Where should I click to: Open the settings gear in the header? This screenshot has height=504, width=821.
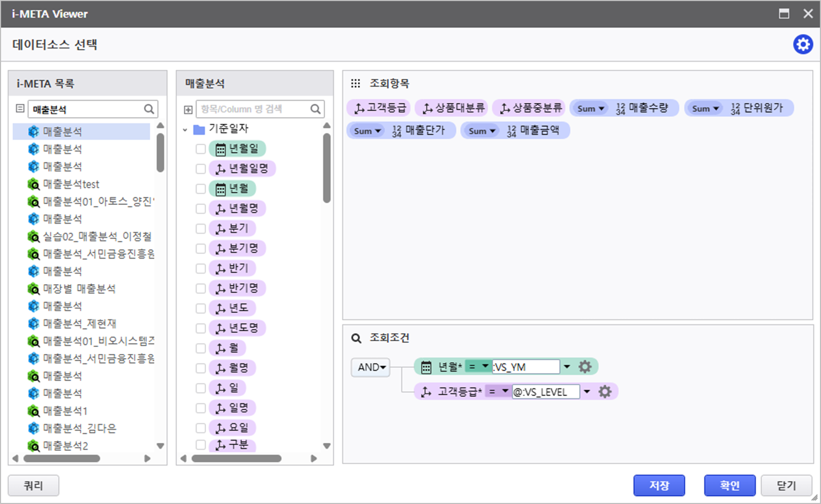pos(803,44)
